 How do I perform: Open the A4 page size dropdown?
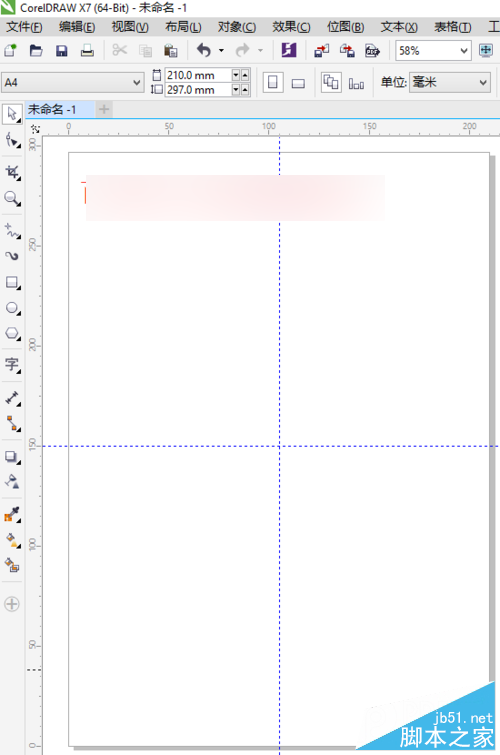137,82
